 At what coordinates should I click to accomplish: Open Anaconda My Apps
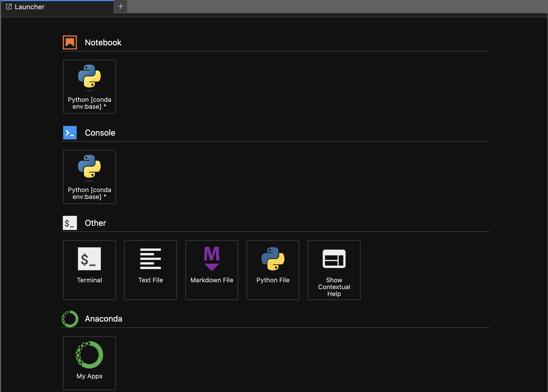point(89,363)
